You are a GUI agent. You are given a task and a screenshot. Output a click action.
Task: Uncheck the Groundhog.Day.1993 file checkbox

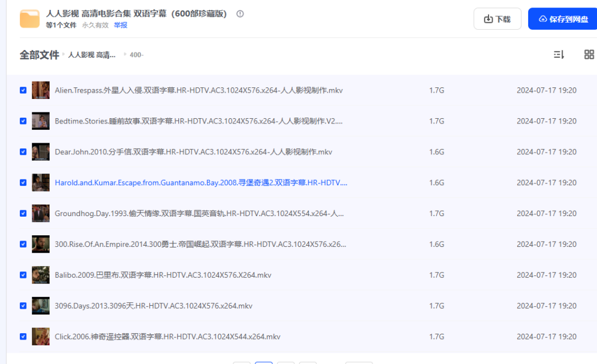coord(23,213)
